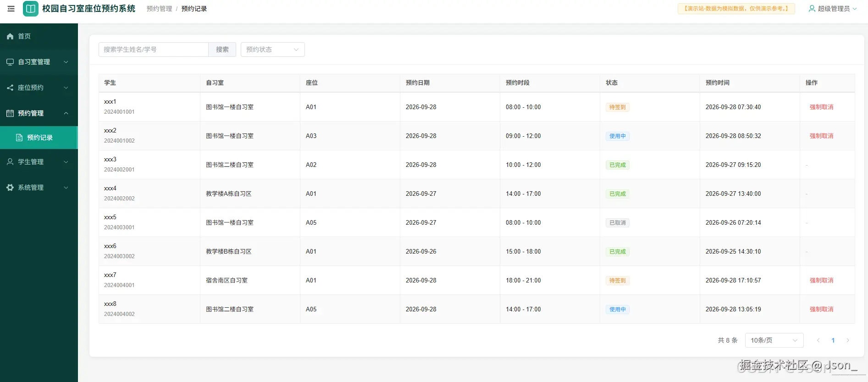This screenshot has height=382, width=868.
Task: Open the 学生管理 menu label
Action: tap(31, 162)
